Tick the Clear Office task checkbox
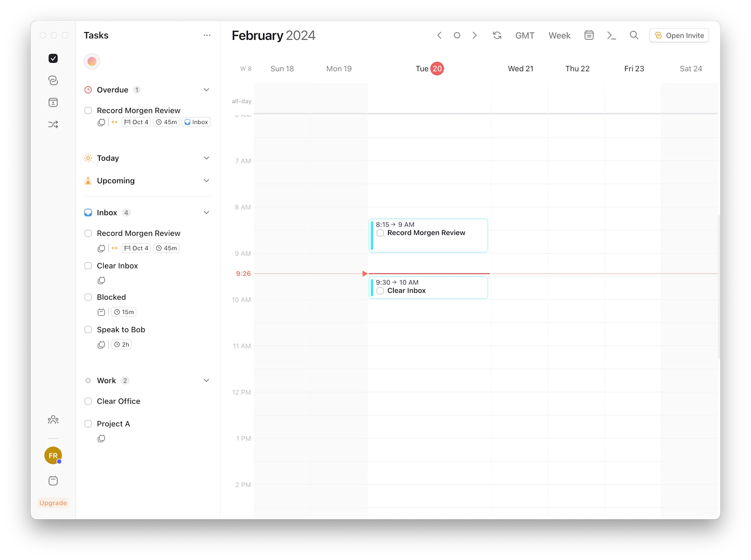Viewport: 751px width, 560px height. coord(88,401)
